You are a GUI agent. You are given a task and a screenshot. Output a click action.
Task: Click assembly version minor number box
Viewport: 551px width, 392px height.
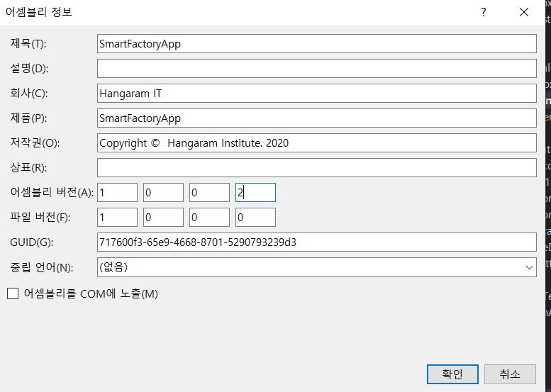pyautogui.click(x=163, y=193)
